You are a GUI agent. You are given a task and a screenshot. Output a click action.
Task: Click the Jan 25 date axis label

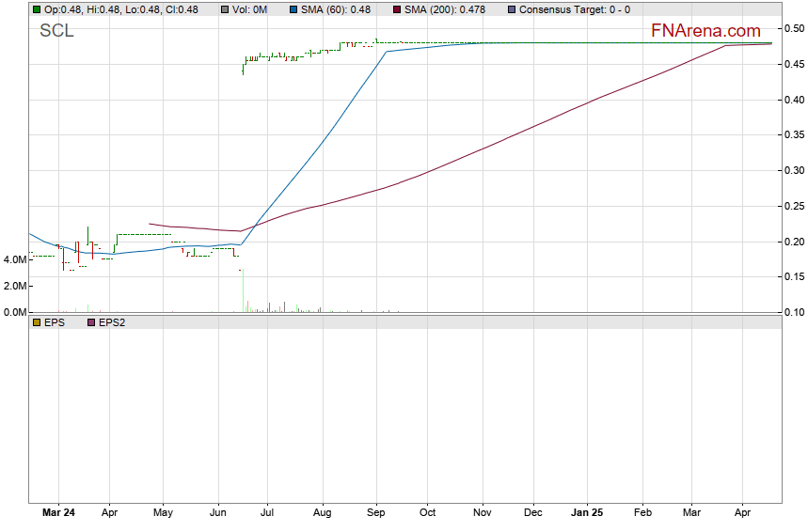(588, 515)
